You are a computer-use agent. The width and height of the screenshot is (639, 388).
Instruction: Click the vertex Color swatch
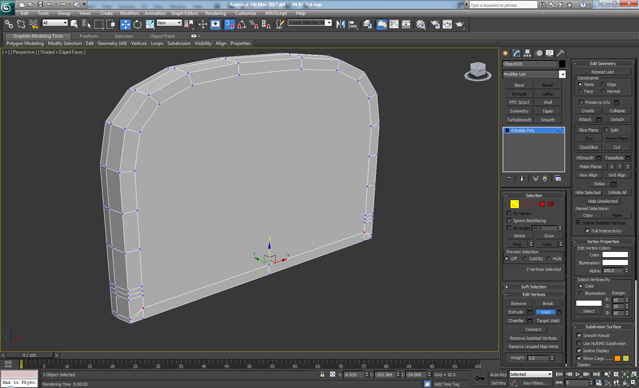point(615,255)
